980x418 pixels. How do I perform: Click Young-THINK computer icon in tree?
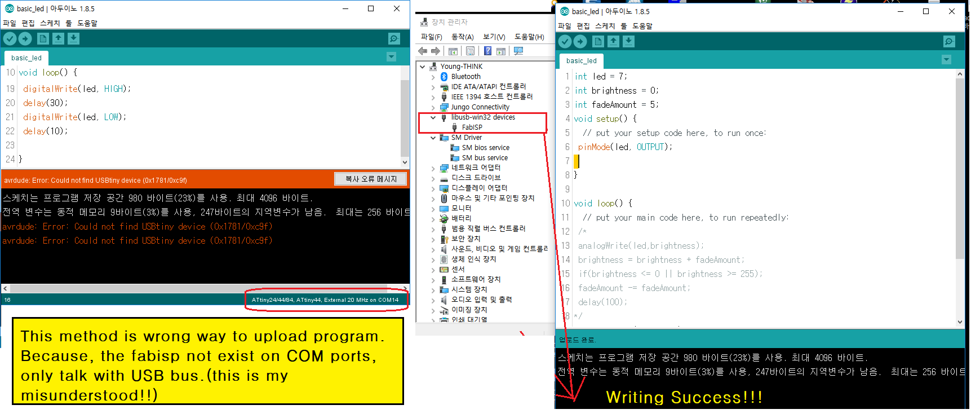tap(433, 66)
